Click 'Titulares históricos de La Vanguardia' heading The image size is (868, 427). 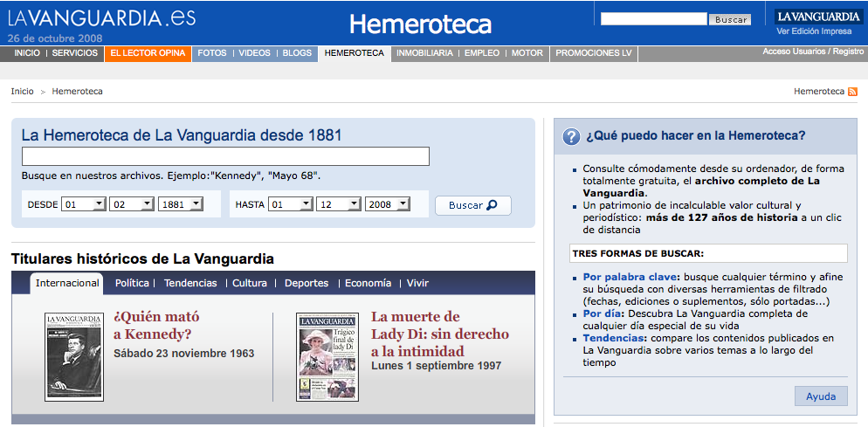(142, 258)
